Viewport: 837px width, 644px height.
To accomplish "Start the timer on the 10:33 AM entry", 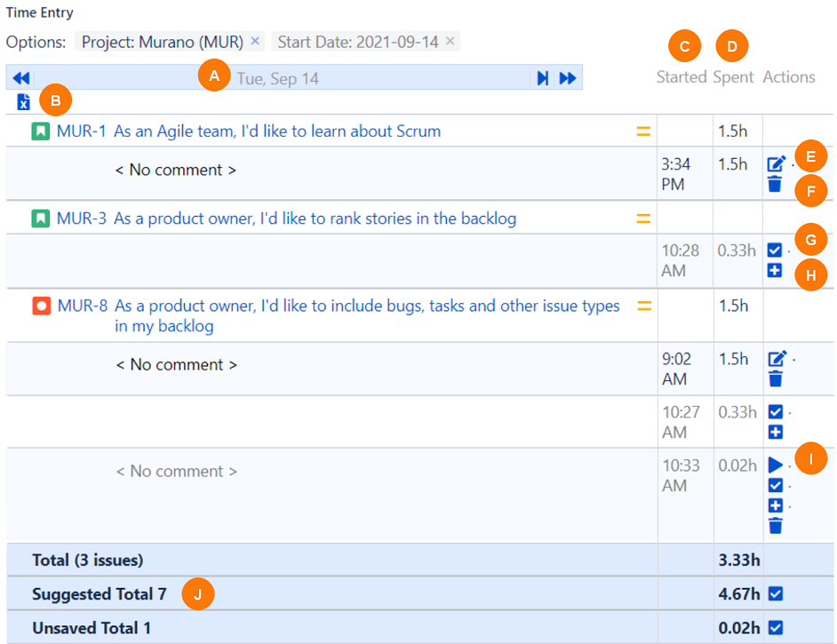I will 776,465.
